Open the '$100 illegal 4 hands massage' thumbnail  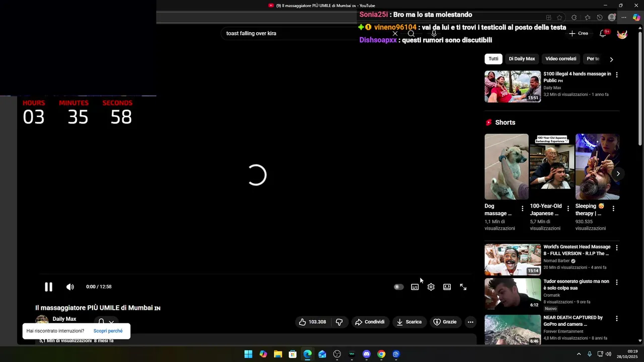pyautogui.click(x=513, y=86)
